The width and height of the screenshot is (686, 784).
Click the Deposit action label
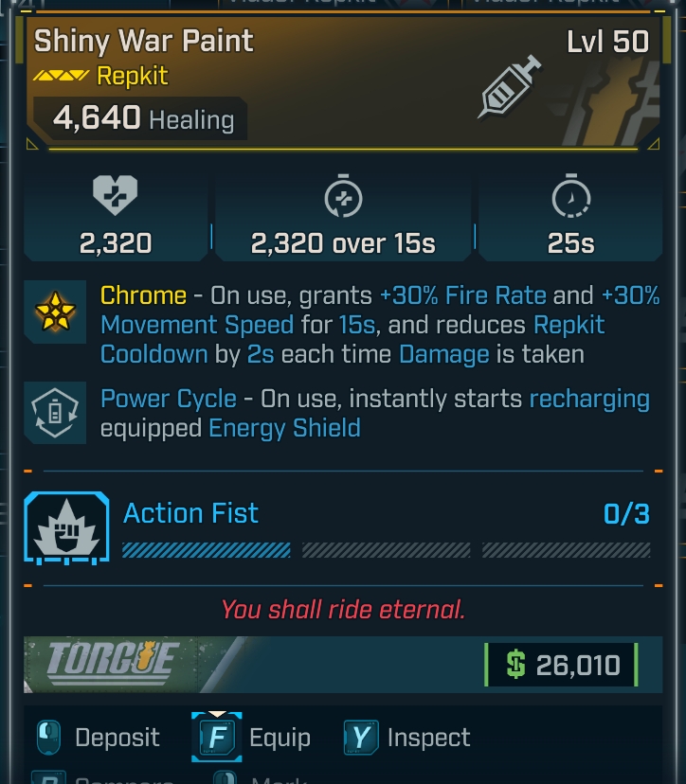(x=117, y=738)
